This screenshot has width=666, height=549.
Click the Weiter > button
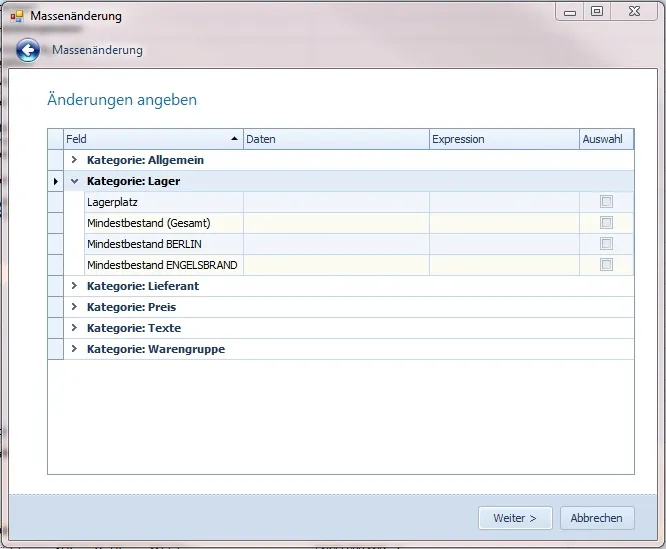click(x=515, y=518)
